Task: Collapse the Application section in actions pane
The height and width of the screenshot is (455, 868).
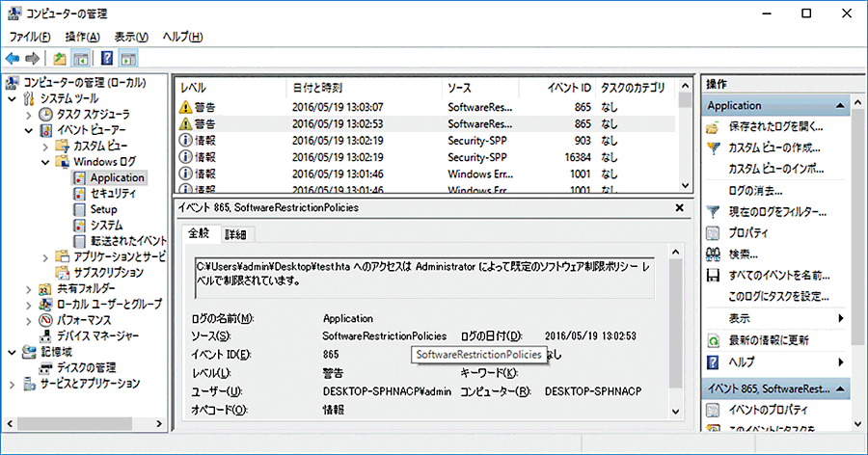Action: (842, 105)
